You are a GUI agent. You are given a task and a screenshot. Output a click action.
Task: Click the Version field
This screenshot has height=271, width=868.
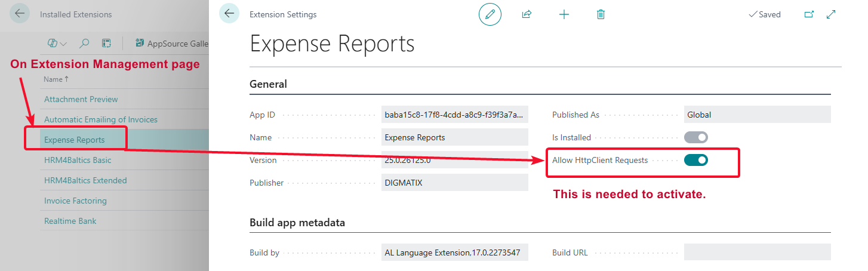click(x=455, y=160)
